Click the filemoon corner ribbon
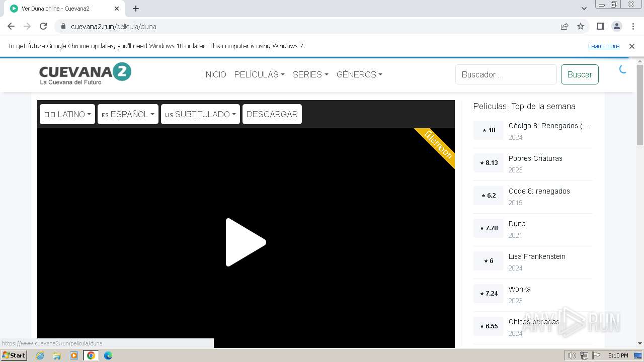 [x=438, y=144]
